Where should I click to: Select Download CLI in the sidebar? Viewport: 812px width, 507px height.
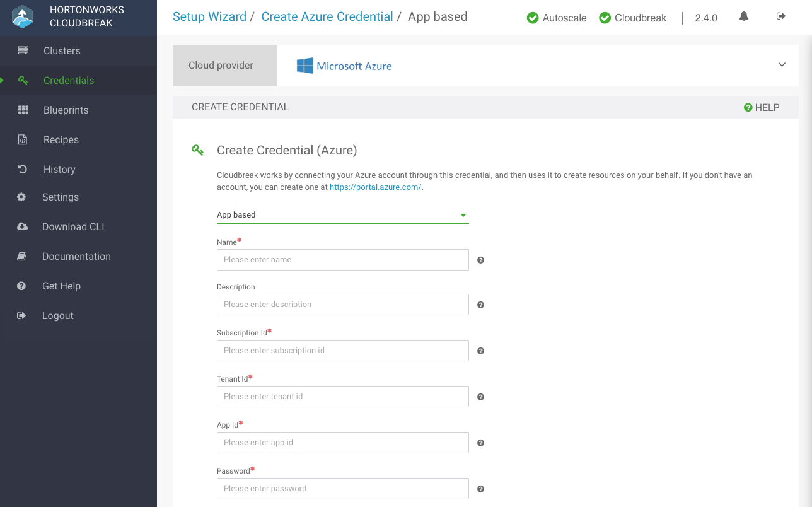[72, 226]
